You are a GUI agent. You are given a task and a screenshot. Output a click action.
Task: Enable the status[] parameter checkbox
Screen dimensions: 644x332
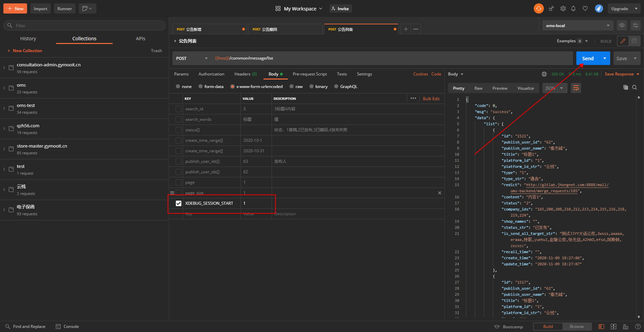point(178,130)
